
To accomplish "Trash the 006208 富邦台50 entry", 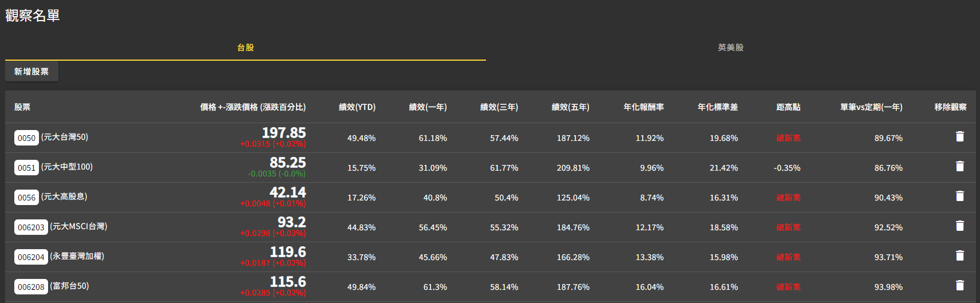I will tap(960, 286).
